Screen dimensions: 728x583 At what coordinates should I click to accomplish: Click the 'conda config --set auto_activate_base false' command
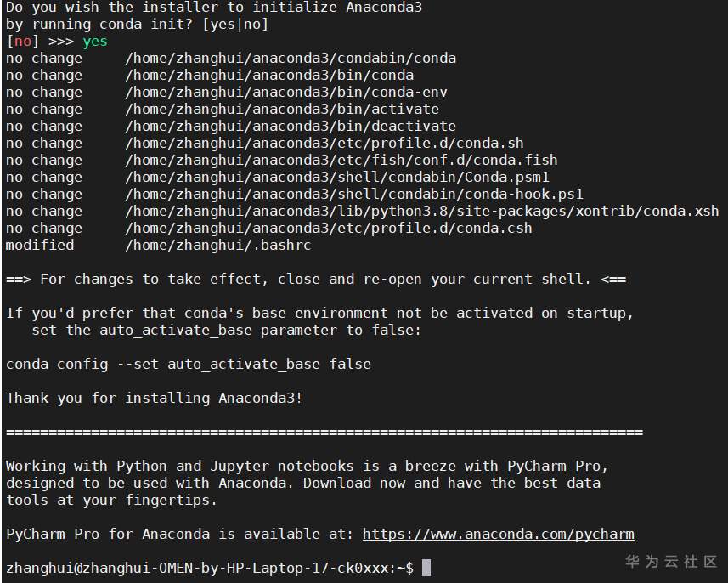pos(189,365)
